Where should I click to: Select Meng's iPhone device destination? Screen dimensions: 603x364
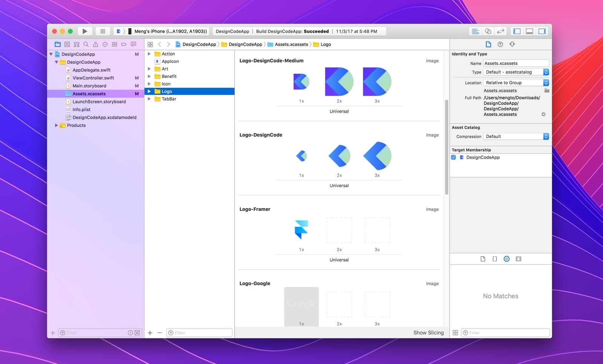(168, 31)
